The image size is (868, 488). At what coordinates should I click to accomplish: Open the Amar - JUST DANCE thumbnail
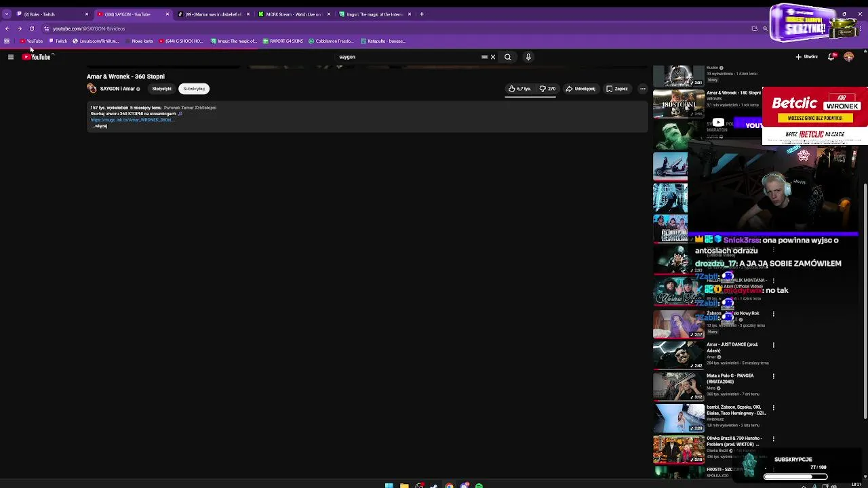pyautogui.click(x=678, y=355)
